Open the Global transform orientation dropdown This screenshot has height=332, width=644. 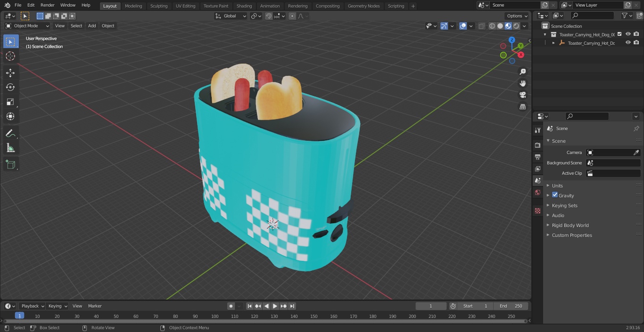231,16
